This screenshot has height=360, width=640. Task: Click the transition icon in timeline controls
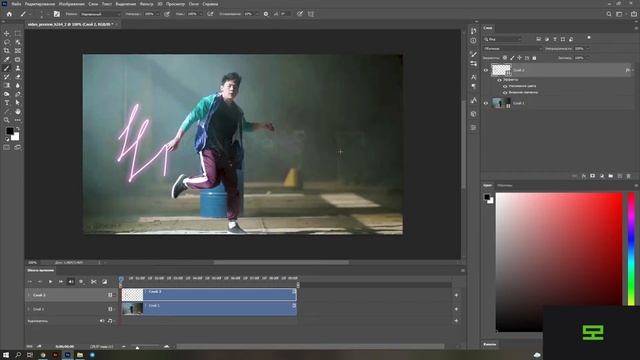pyautogui.click(x=104, y=282)
